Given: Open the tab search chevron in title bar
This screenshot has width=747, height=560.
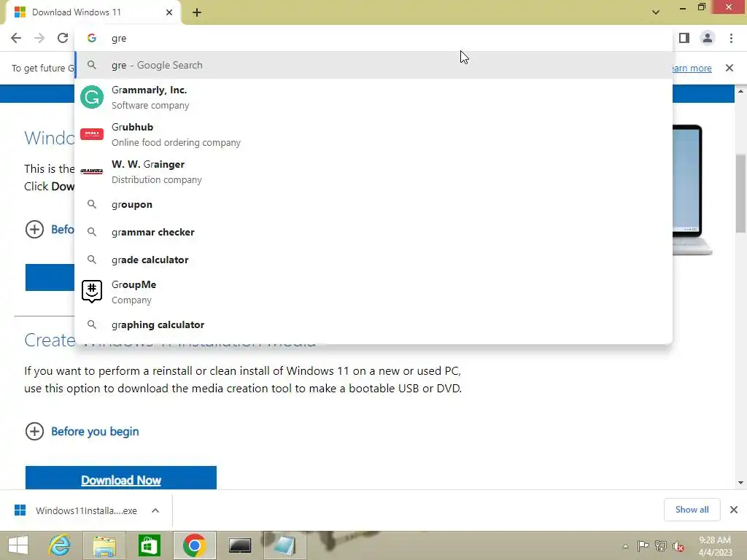Looking at the screenshot, I should point(656,12).
